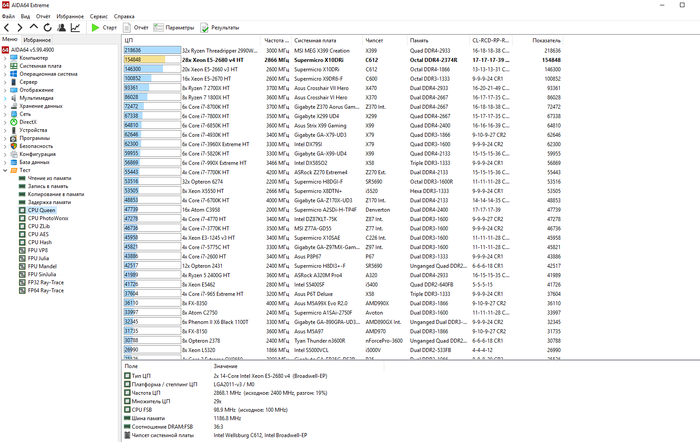Open the Сервис menu
Image resolution: width=700 pixels, height=442 pixels.
[x=99, y=16]
